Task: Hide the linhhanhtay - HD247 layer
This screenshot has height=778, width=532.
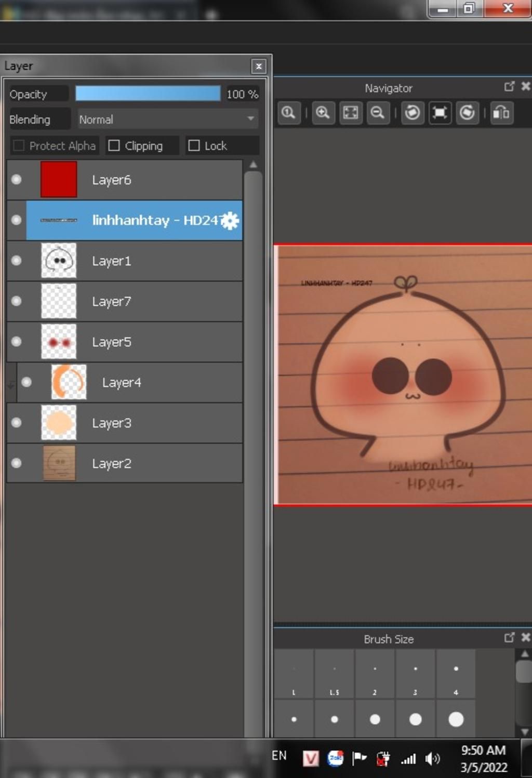Action: coord(17,220)
